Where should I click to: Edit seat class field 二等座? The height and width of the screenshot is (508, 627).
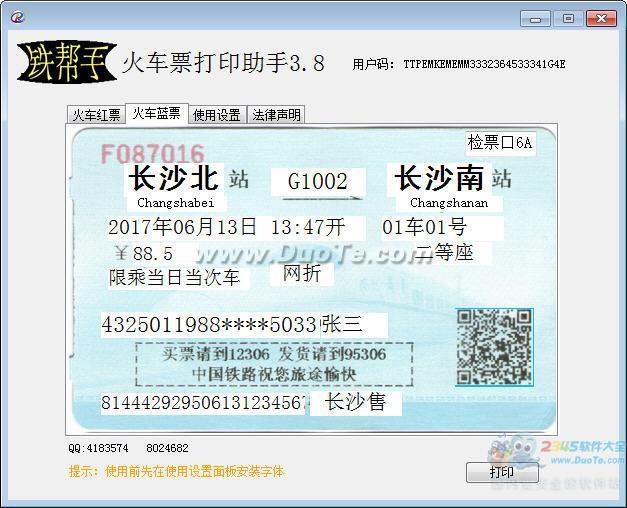(451, 252)
